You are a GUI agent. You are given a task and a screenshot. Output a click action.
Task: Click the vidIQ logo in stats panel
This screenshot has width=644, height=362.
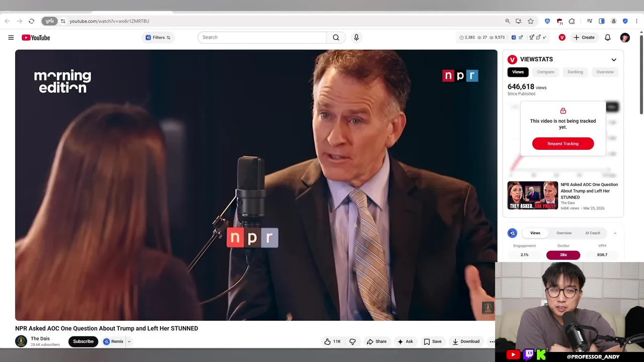[512, 233]
